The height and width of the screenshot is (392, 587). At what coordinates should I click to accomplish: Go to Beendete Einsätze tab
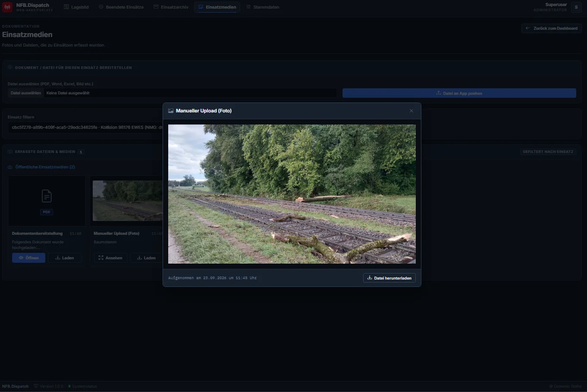[x=121, y=7]
